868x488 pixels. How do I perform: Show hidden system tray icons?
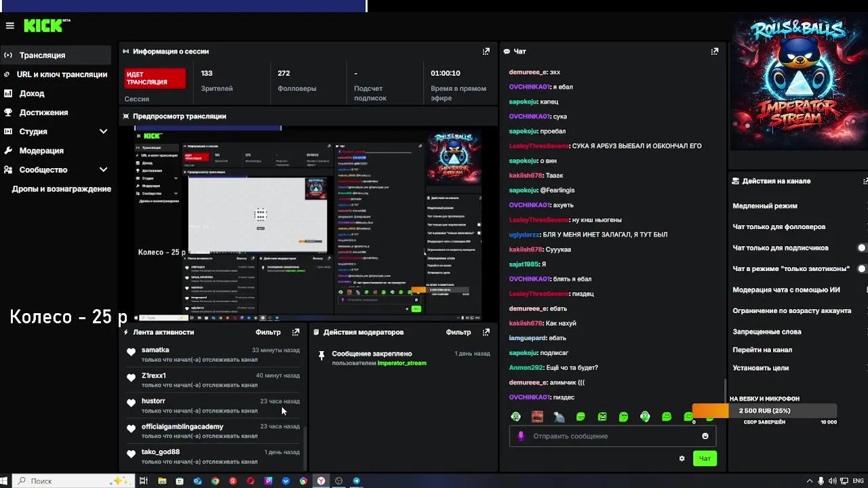[x=809, y=481]
